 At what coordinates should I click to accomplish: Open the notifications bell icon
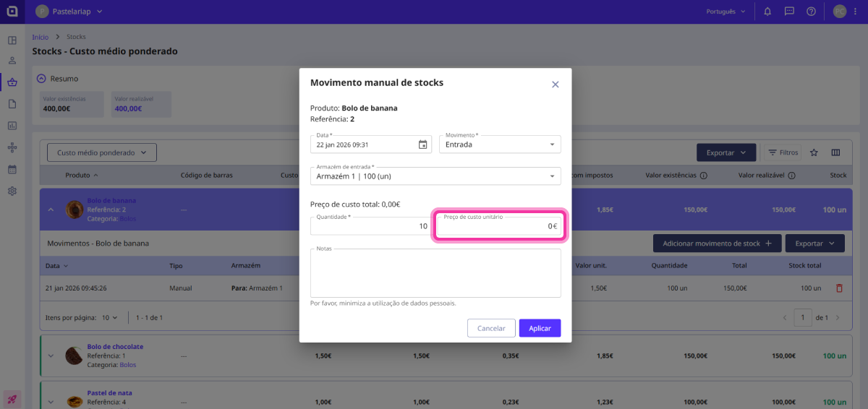coord(767,12)
